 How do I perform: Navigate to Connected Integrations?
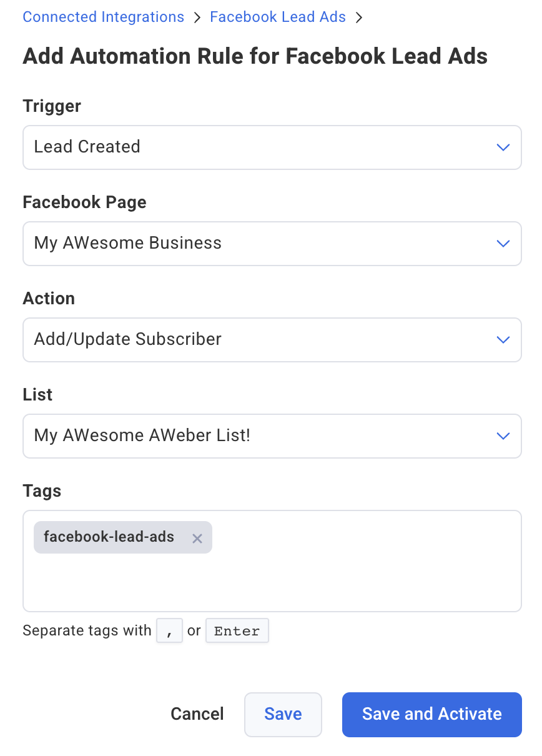click(103, 17)
